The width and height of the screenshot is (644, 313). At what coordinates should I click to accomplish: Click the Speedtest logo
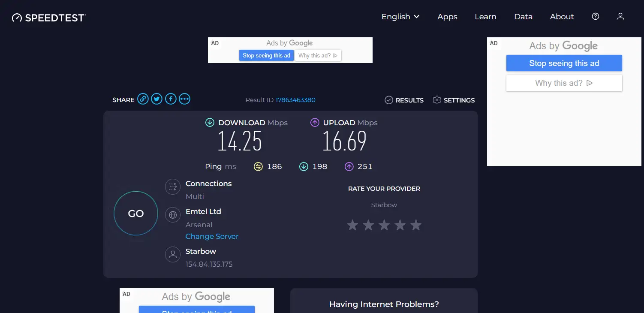[x=48, y=18]
